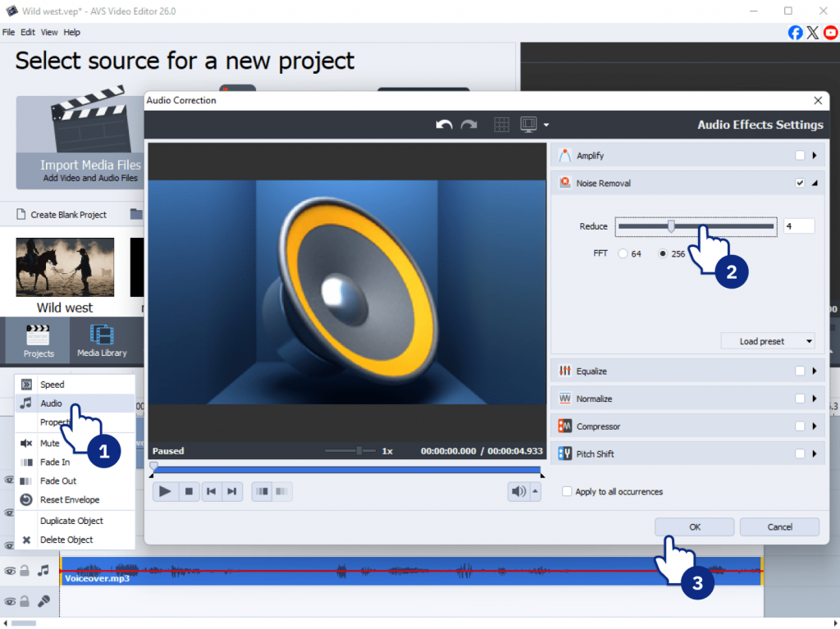Choose Speed from context menu
The width and height of the screenshot is (840, 629).
(75, 384)
